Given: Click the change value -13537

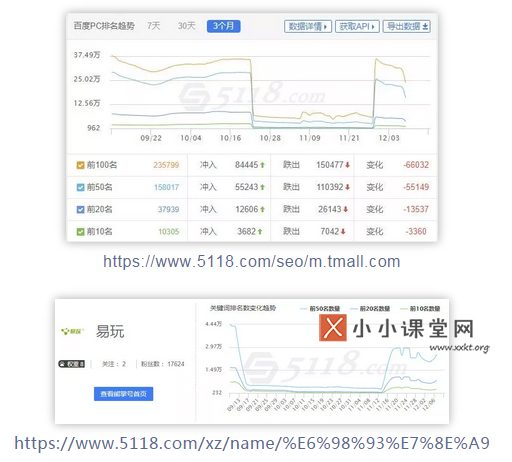Looking at the screenshot, I should coord(416,209).
